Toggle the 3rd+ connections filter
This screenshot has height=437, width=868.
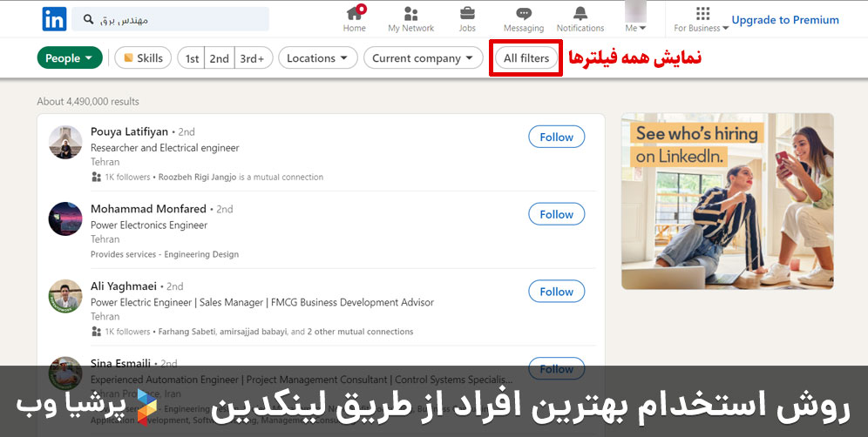253,58
